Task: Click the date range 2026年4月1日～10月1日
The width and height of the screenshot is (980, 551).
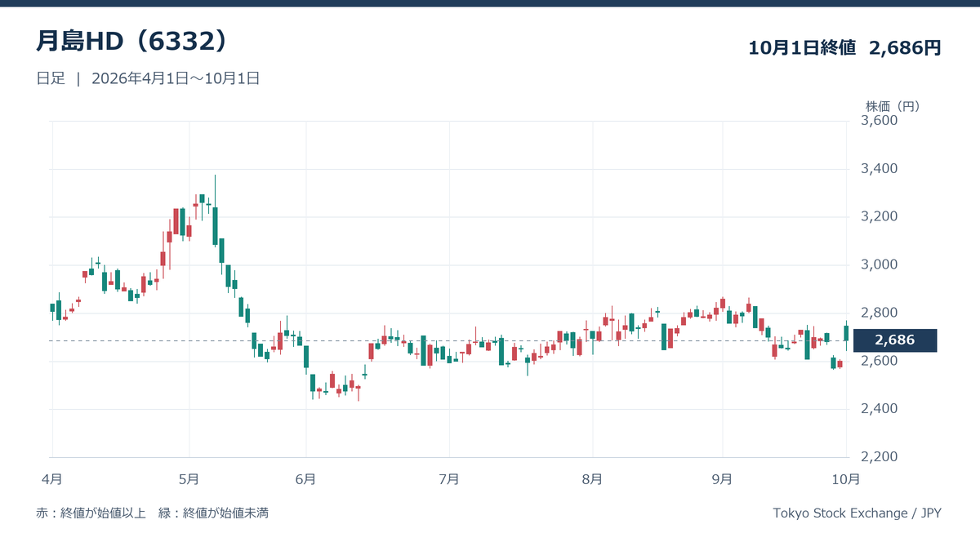Action: point(176,79)
